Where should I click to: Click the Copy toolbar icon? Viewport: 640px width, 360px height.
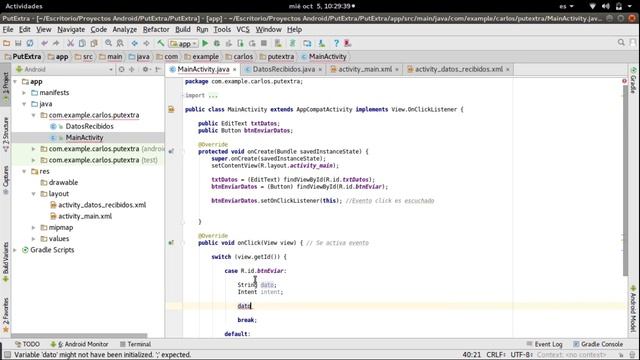82,43
